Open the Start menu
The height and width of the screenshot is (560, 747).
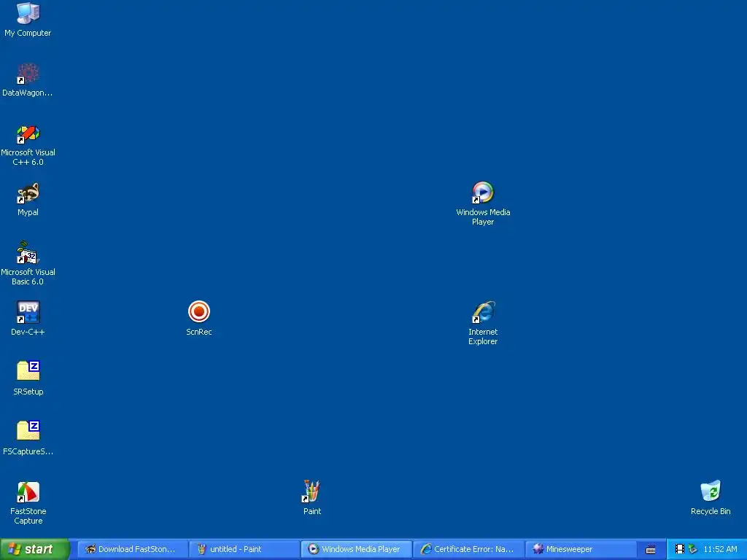click(34, 549)
